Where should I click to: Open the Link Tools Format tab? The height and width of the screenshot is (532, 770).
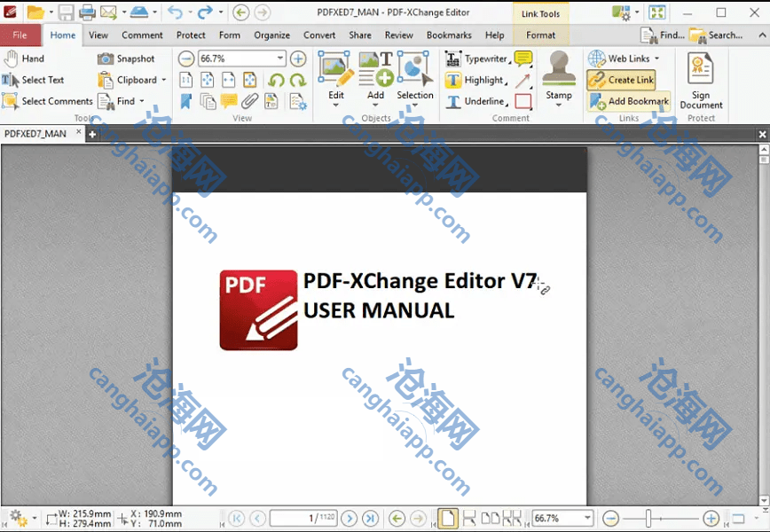pos(540,35)
